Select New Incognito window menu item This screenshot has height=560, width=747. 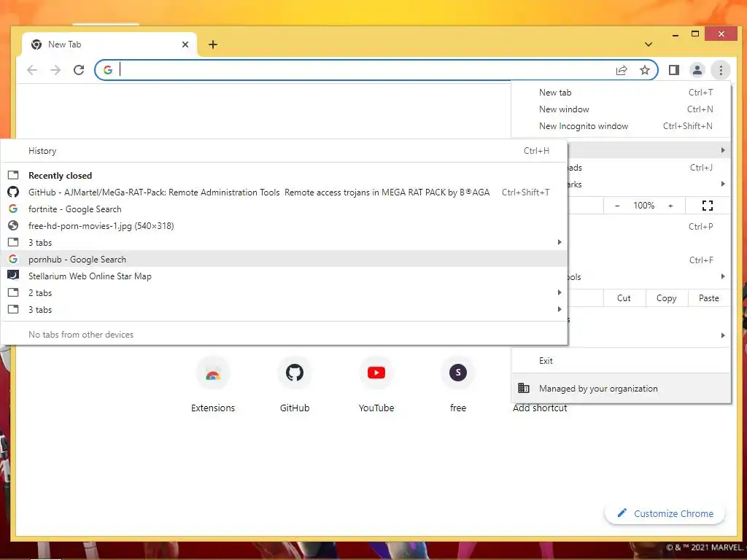[x=621, y=125]
